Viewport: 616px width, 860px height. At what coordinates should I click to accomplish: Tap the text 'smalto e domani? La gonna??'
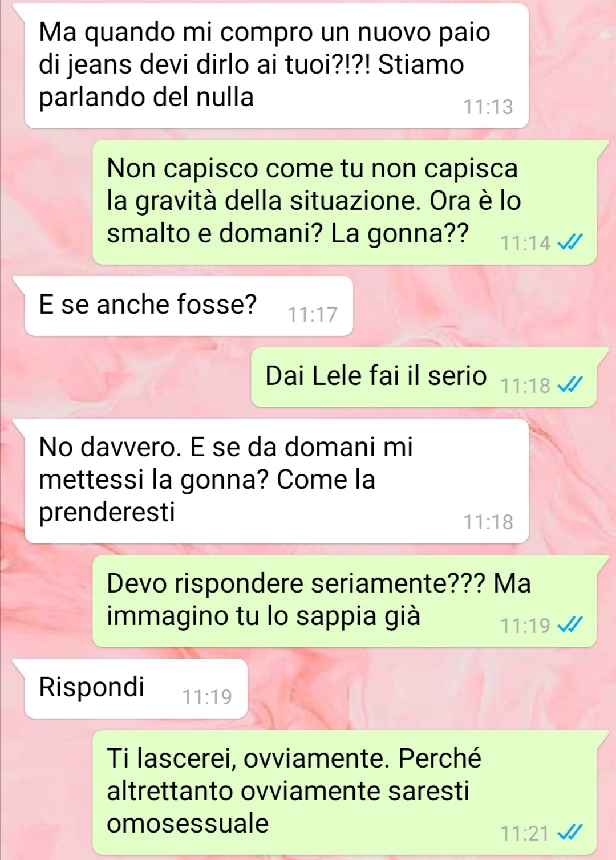(x=288, y=233)
